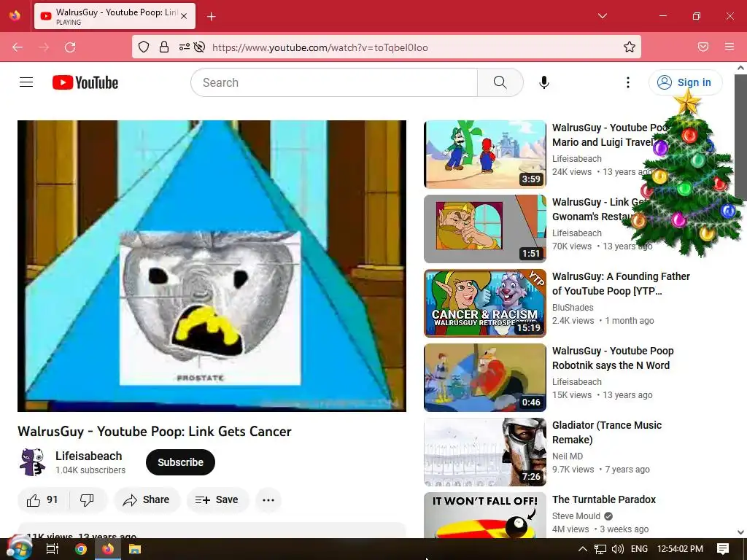
Task: Open network tray icon
Action: pyautogui.click(x=600, y=549)
